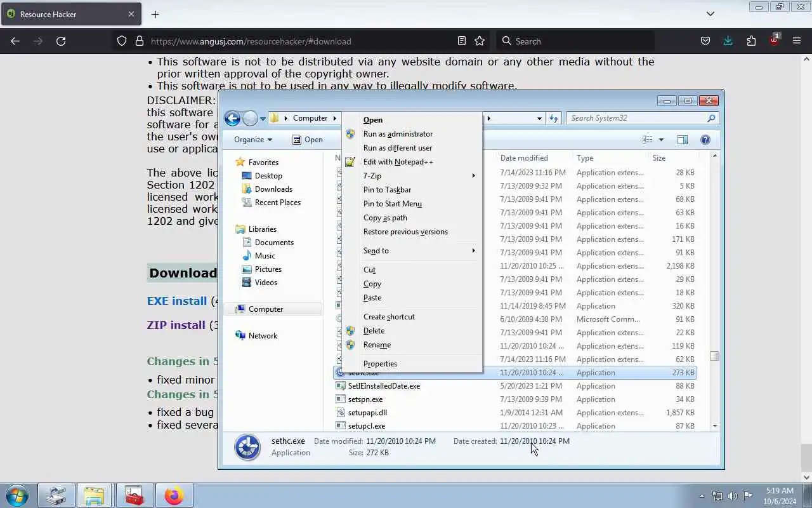The height and width of the screenshot is (508, 812).
Task: Open red toolbox app in taskbar
Action: (134, 495)
